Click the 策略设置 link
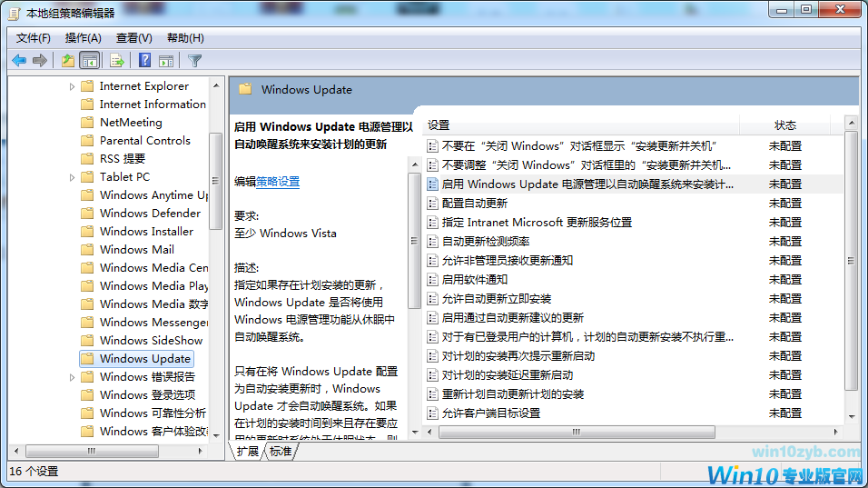Screen dimensions: 868x488 pyautogui.click(x=278, y=182)
